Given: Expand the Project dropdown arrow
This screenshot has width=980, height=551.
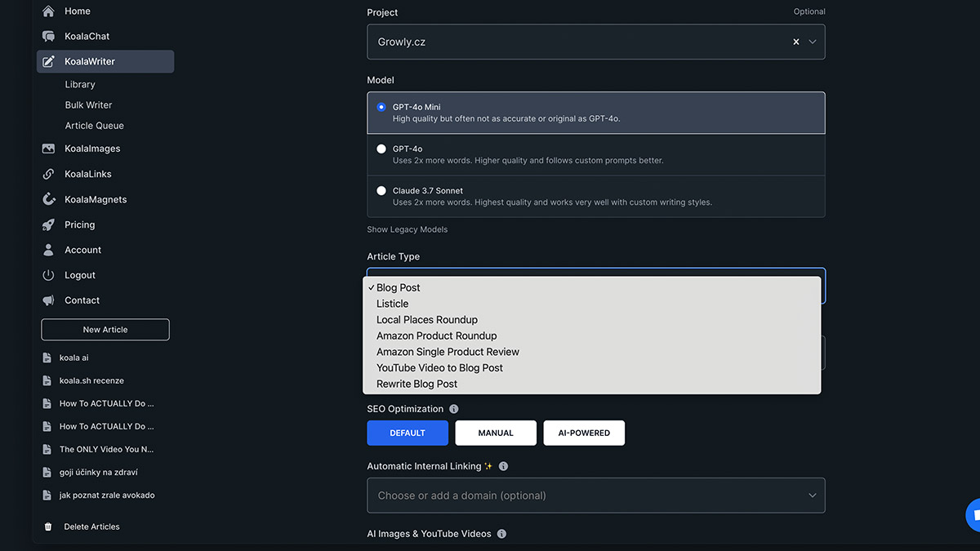Looking at the screenshot, I should [813, 42].
